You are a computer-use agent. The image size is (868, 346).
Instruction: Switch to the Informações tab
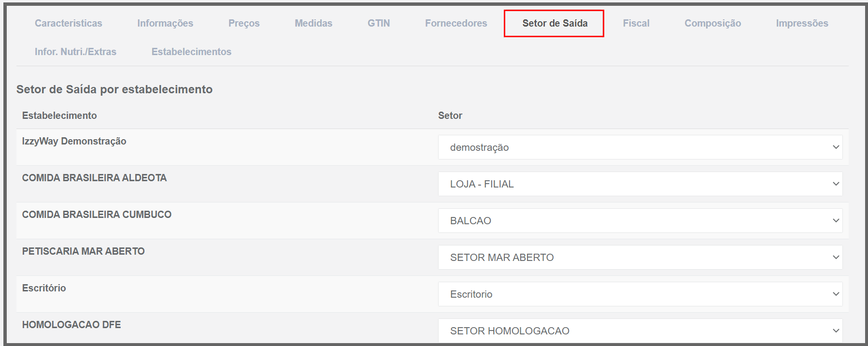tap(165, 23)
